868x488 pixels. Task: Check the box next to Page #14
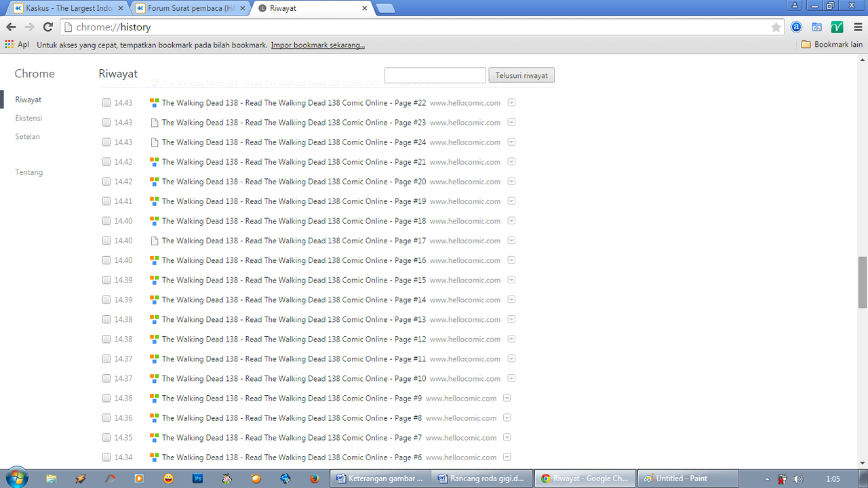point(106,300)
